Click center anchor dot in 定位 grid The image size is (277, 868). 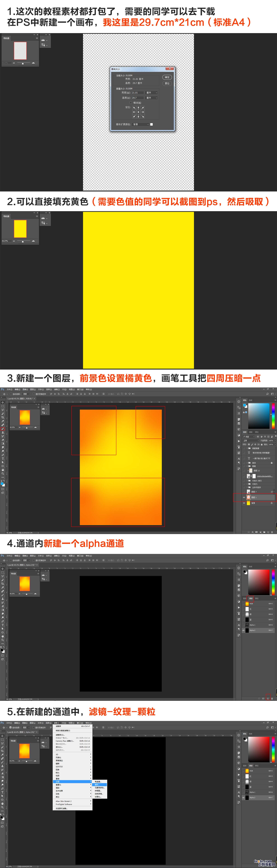coord(138,112)
